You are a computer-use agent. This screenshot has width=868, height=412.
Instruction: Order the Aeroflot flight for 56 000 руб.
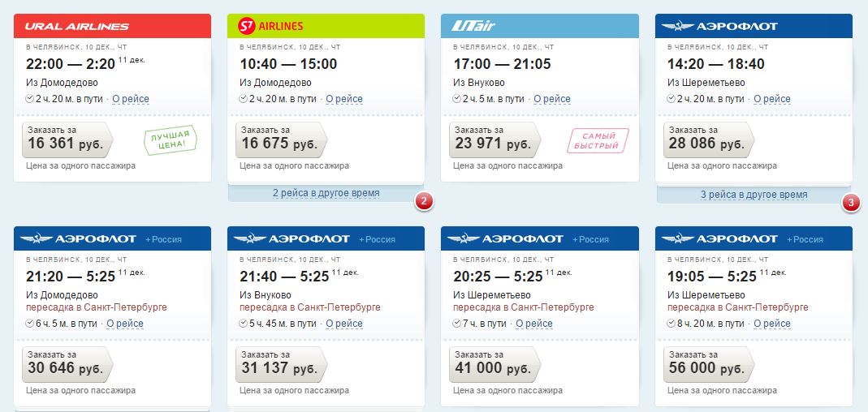click(x=709, y=364)
